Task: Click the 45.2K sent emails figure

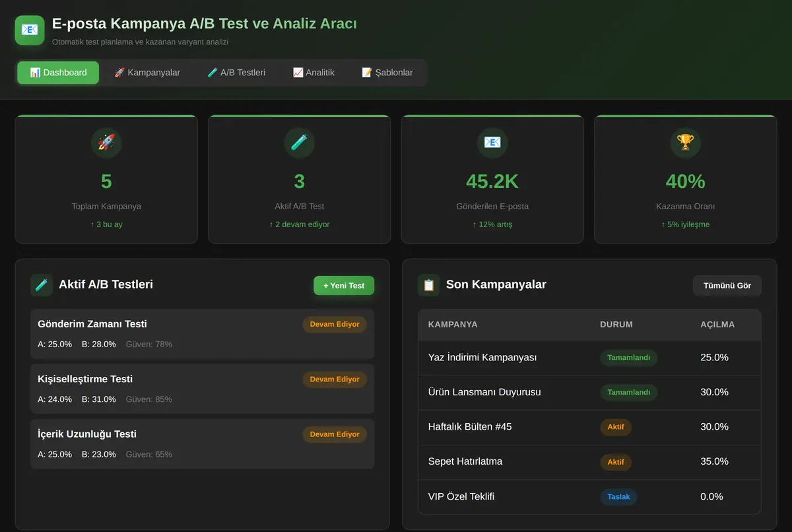Action: point(492,181)
